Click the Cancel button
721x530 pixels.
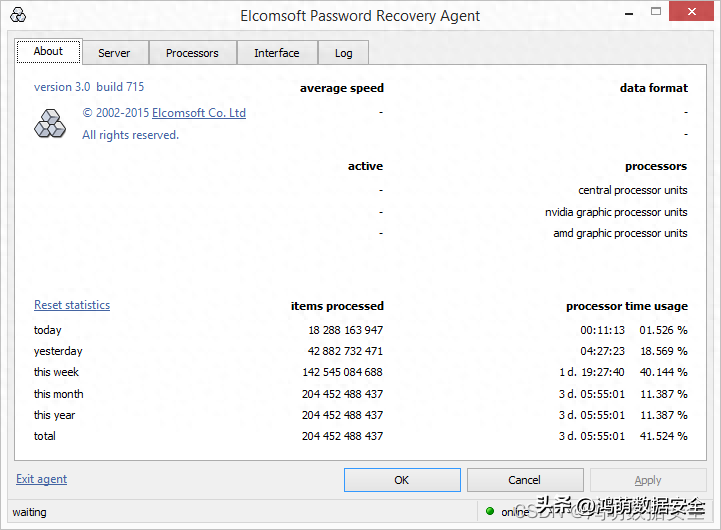pyautogui.click(x=525, y=480)
